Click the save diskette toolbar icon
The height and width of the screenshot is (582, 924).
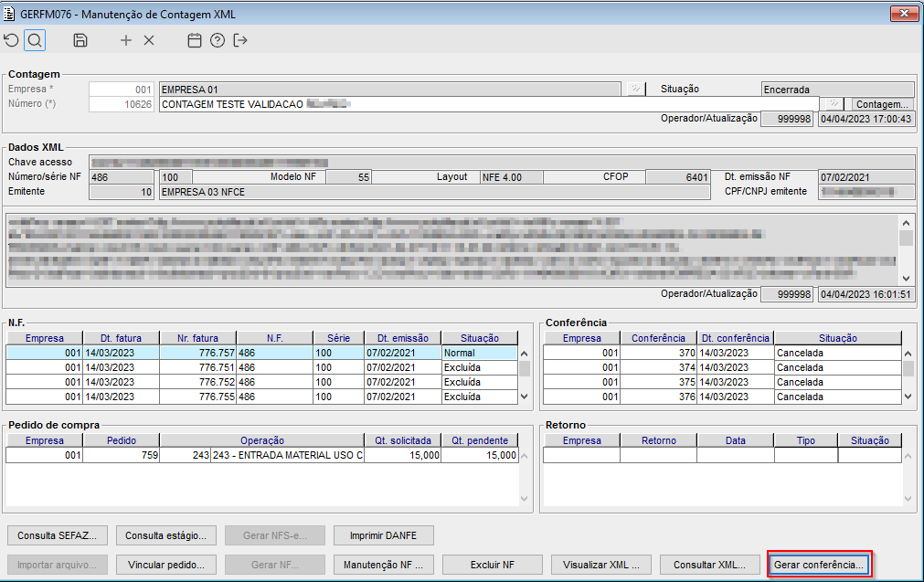click(x=80, y=40)
